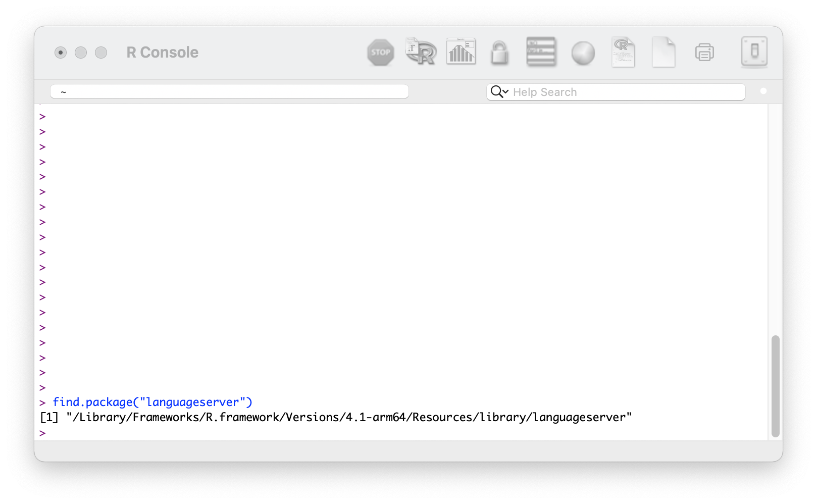
Task: Click the console's vertical scrollbar thumb
Action: click(x=775, y=386)
